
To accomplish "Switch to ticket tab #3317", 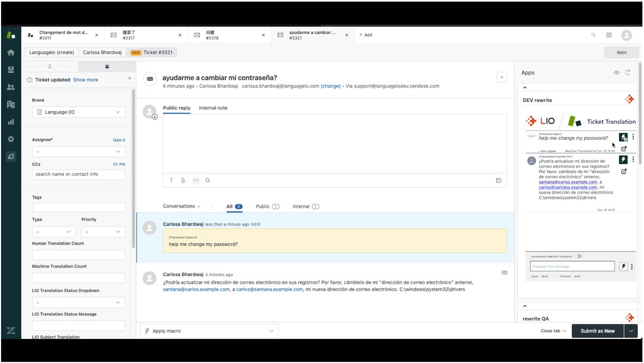I will tap(145, 35).
